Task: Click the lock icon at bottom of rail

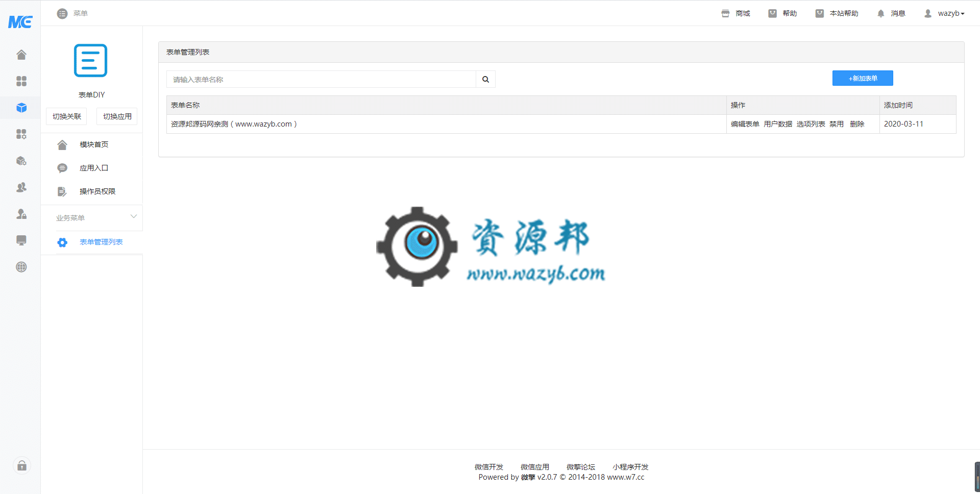Action: click(x=22, y=465)
